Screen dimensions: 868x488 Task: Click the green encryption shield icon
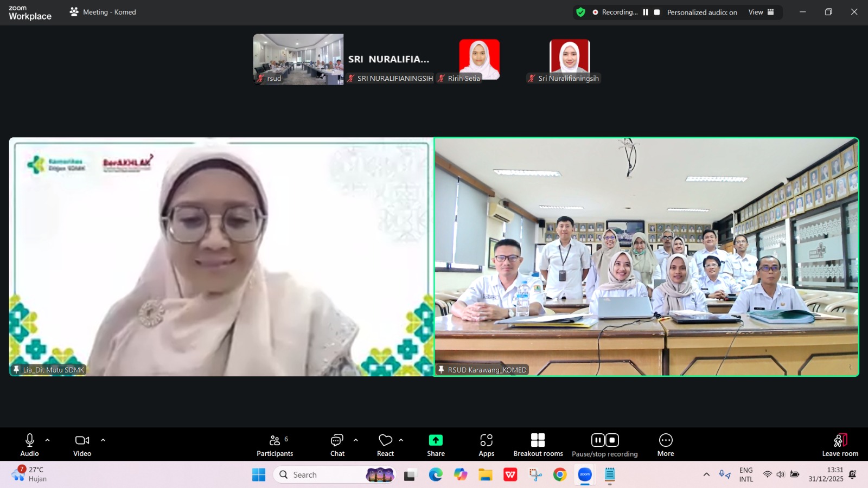tap(580, 12)
